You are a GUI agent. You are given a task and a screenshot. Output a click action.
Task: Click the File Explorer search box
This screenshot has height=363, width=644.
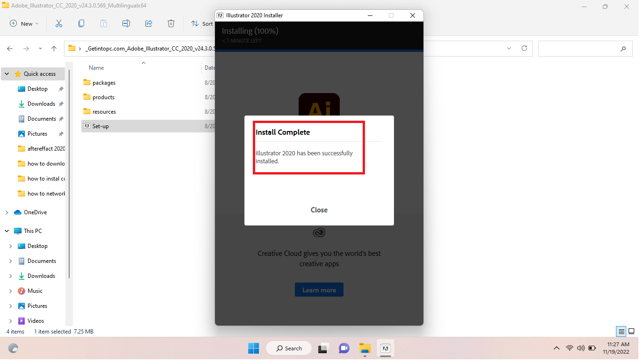pyautogui.click(x=585, y=49)
